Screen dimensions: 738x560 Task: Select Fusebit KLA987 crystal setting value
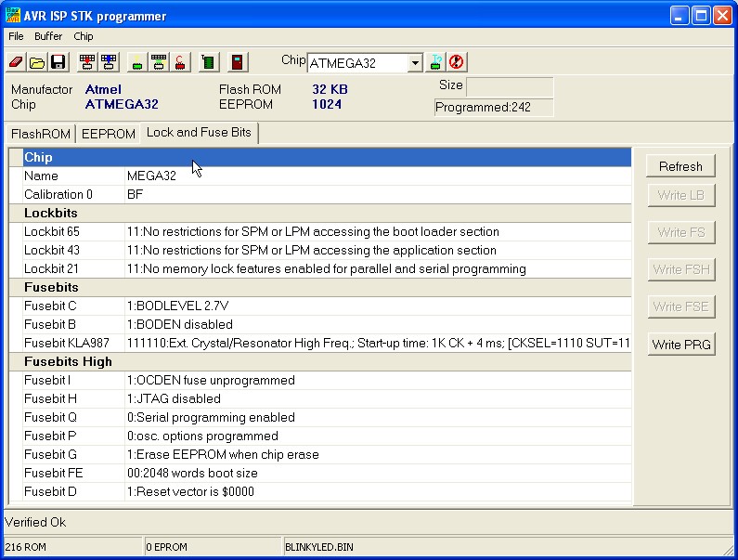coord(378,344)
